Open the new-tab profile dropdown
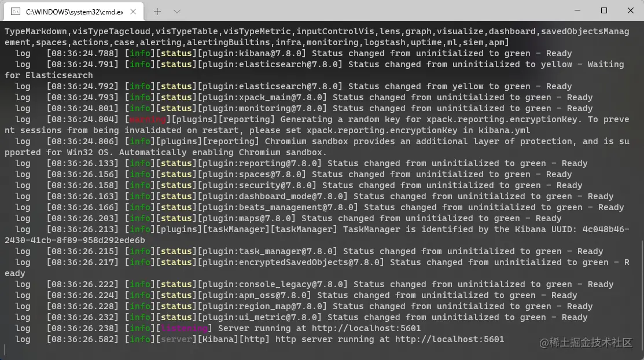 click(x=177, y=12)
